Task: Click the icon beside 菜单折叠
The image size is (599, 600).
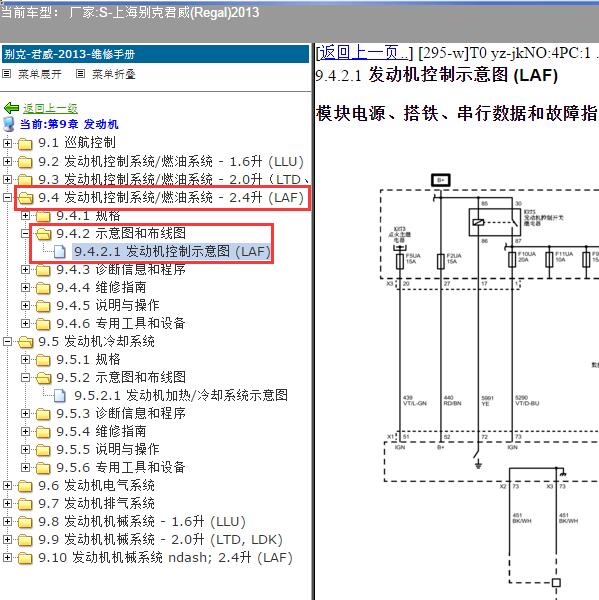Action: (80, 73)
